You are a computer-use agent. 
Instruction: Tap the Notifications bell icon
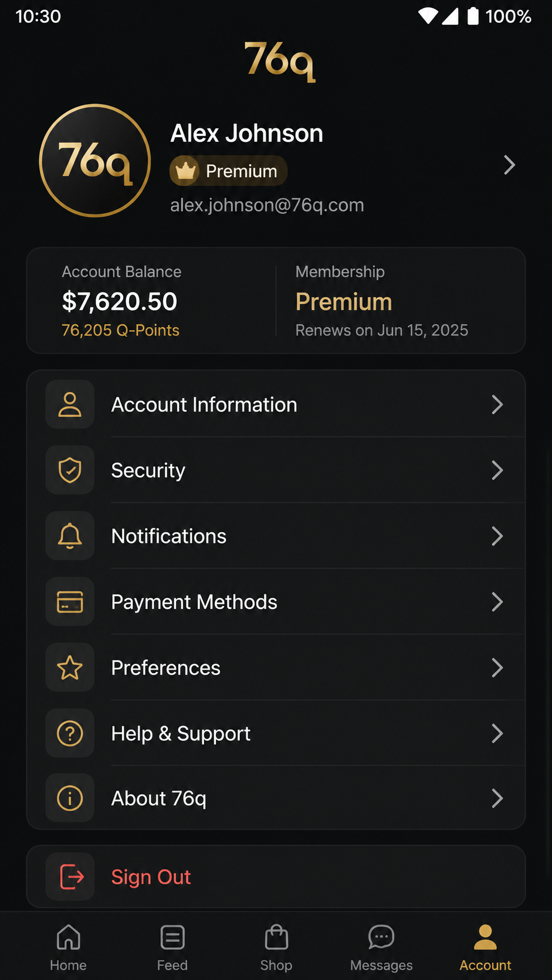tap(70, 536)
